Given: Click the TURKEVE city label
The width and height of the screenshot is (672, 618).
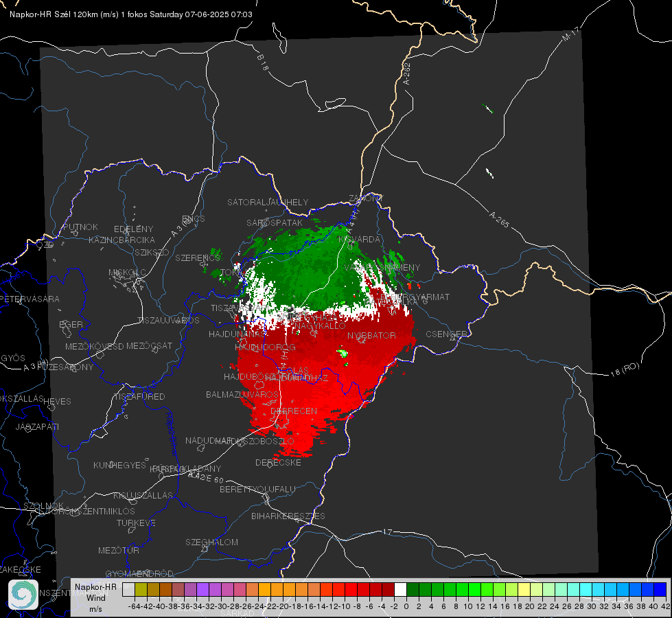Looking at the screenshot, I should [137, 523].
